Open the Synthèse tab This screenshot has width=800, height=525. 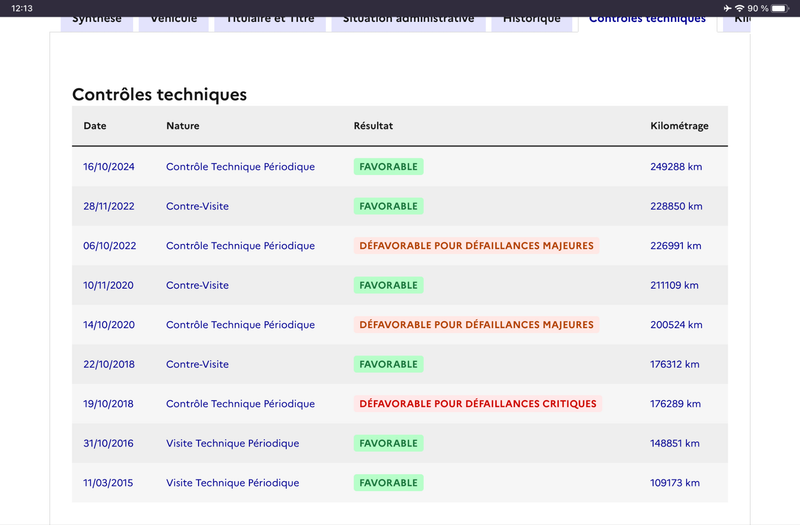point(97,24)
